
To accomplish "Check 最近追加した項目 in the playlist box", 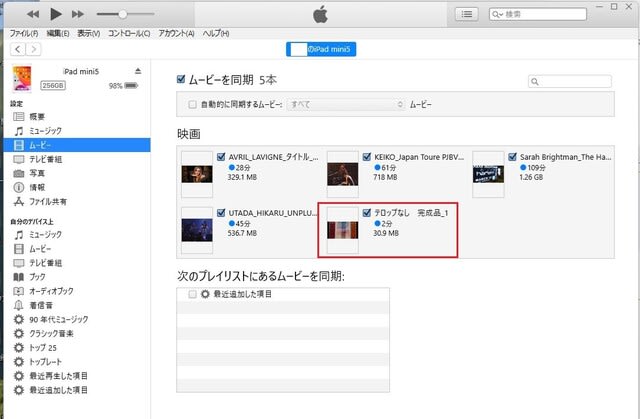I will point(192,294).
